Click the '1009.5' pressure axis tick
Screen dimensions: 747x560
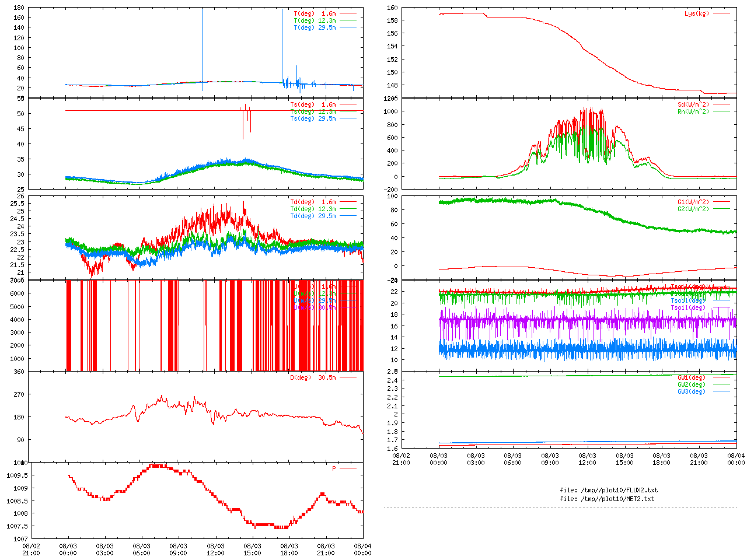point(18,476)
